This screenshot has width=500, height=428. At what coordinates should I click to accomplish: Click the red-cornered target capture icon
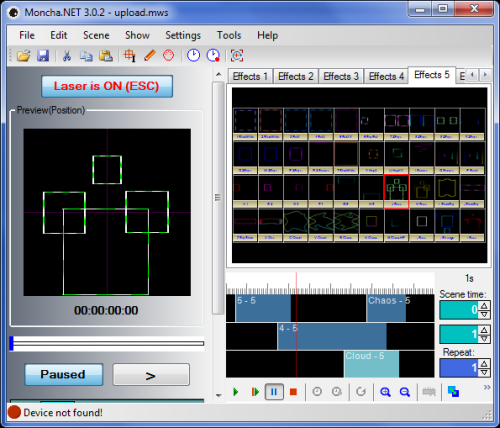click(237, 55)
